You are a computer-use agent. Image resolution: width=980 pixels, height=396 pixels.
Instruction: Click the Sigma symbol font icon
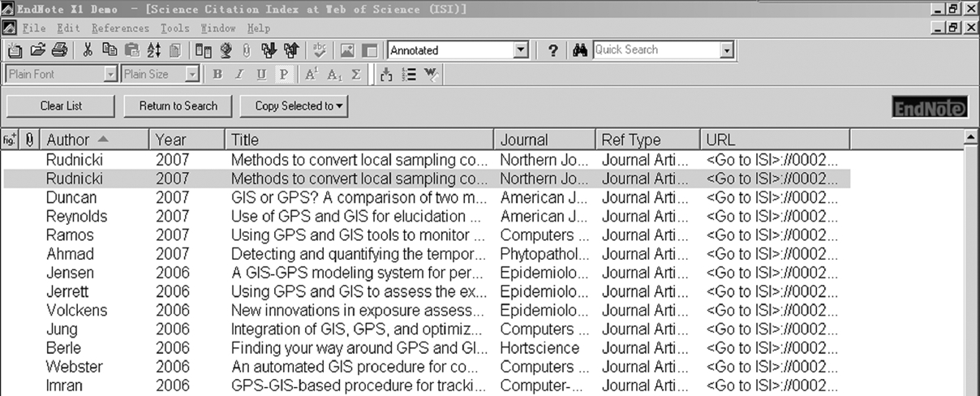(x=356, y=75)
